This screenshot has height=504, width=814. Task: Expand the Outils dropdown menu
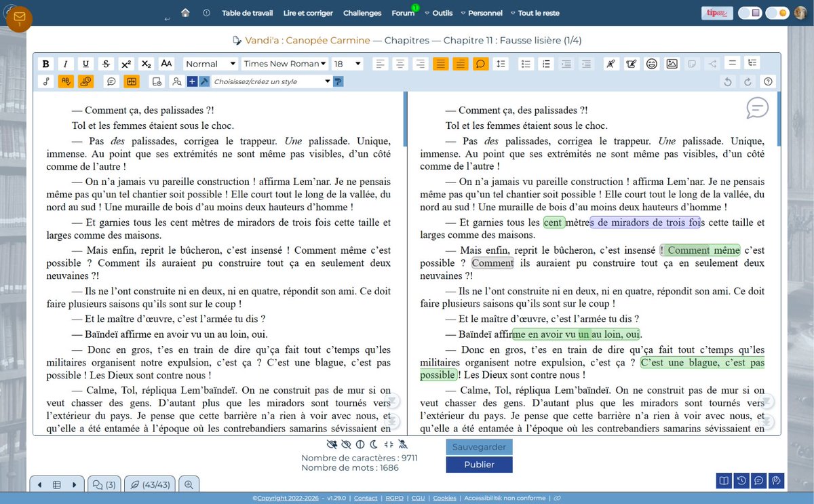pyautogui.click(x=438, y=13)
